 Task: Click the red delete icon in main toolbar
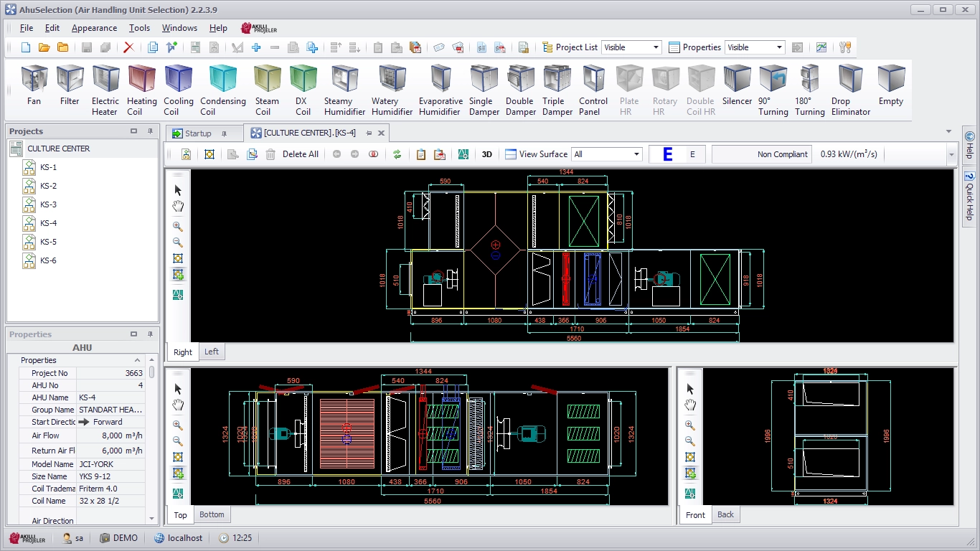[128, 47]
